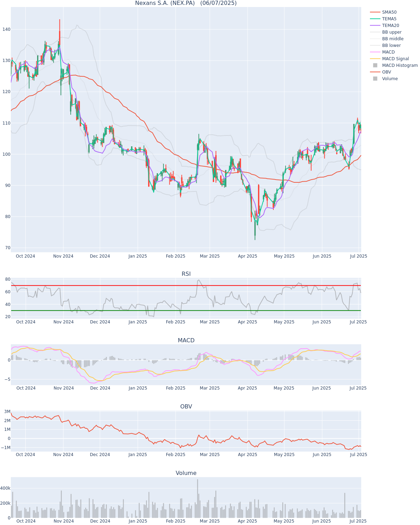Select the Volume subplot title
Image resolution: width=420 pixels, height=525 pixels.
[x=186, y=473]
